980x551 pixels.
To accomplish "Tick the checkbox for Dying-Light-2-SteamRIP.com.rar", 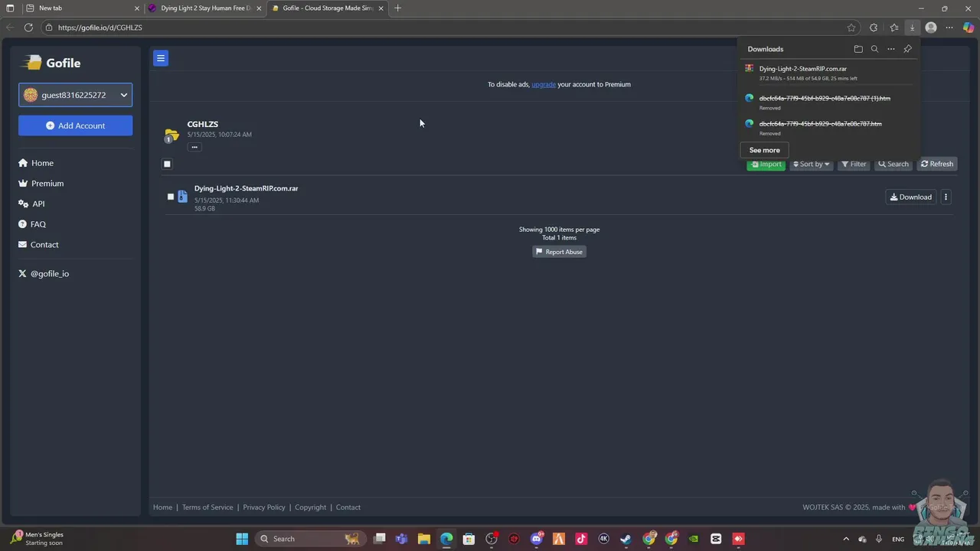I will pyautogui.click(x=171, y=197).
